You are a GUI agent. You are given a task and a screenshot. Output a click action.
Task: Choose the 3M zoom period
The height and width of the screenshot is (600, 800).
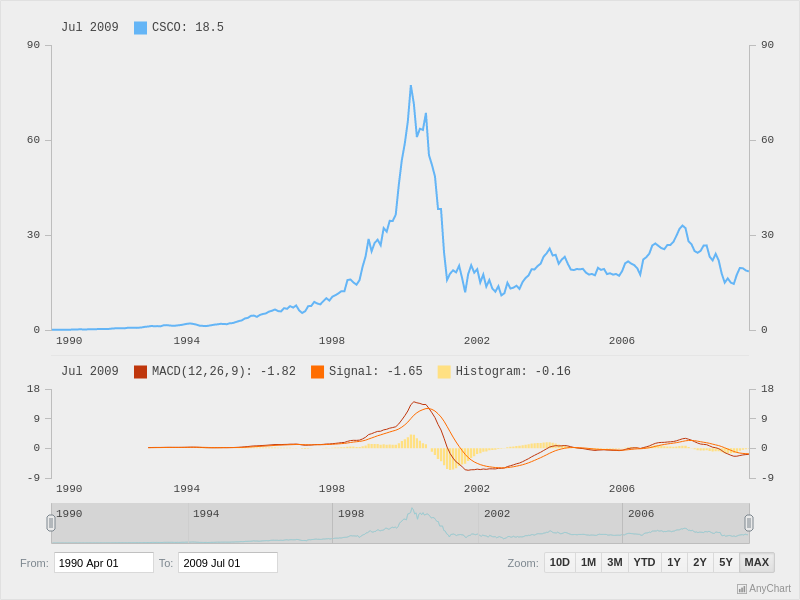(x=615, y=562)
